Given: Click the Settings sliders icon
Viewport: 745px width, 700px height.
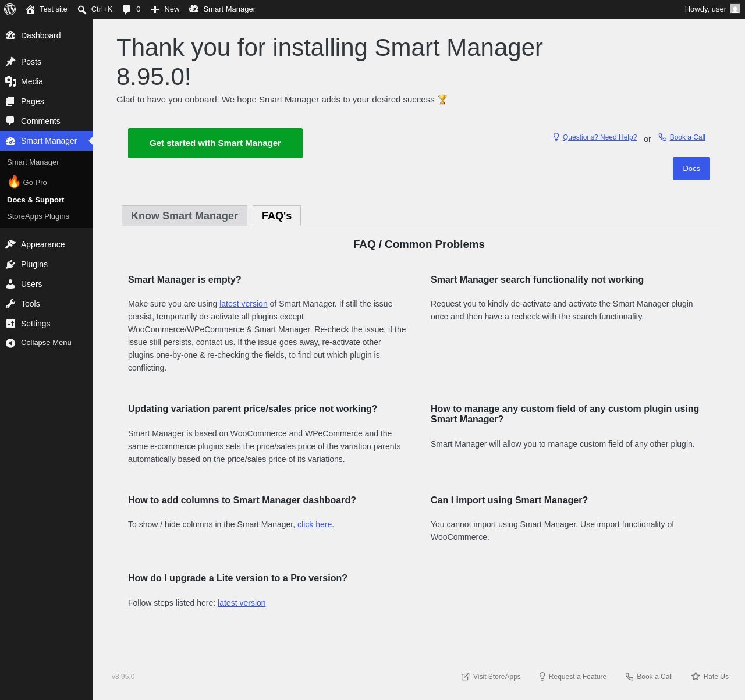Looking at the screenshot, I should [x=10, y=324].
